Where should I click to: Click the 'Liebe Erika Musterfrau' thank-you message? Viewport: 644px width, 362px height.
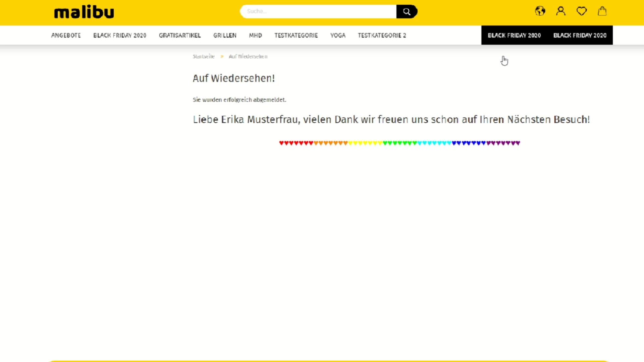pos(391,119)
